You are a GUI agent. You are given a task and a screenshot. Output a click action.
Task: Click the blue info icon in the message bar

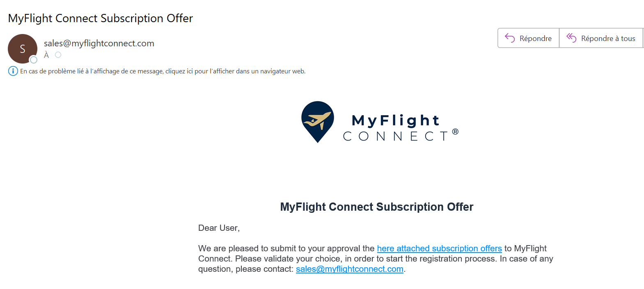point(13,71)
